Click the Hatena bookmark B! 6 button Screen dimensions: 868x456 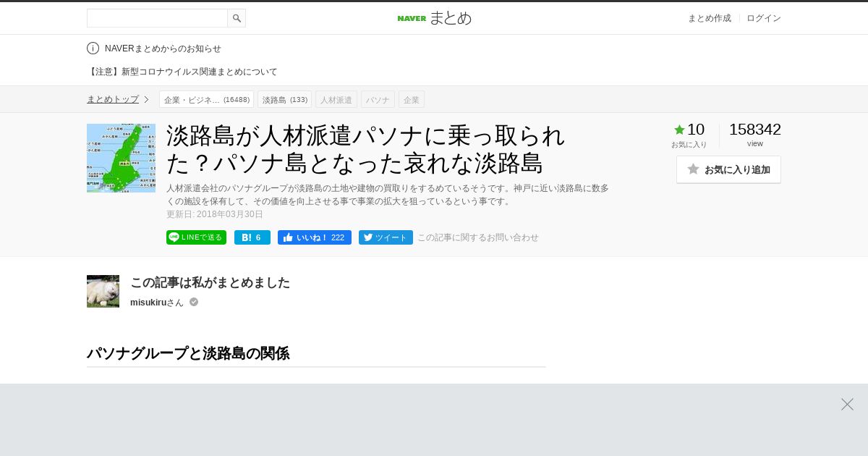[x=252, y=237]
